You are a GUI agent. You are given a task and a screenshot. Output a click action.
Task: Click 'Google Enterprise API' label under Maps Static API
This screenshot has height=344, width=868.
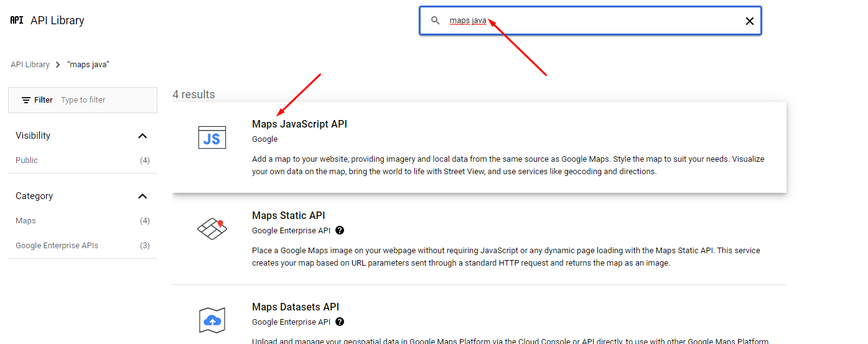pyautogui.click(x=291, y=231)
